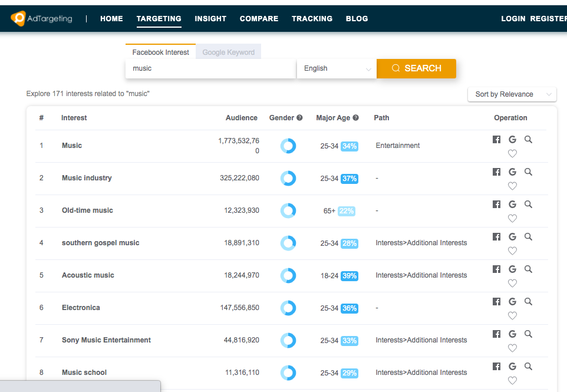The width and height of the screenshot is (567, 392).
Task: Open INSIGHT in navigation
Action: (210, 18)
